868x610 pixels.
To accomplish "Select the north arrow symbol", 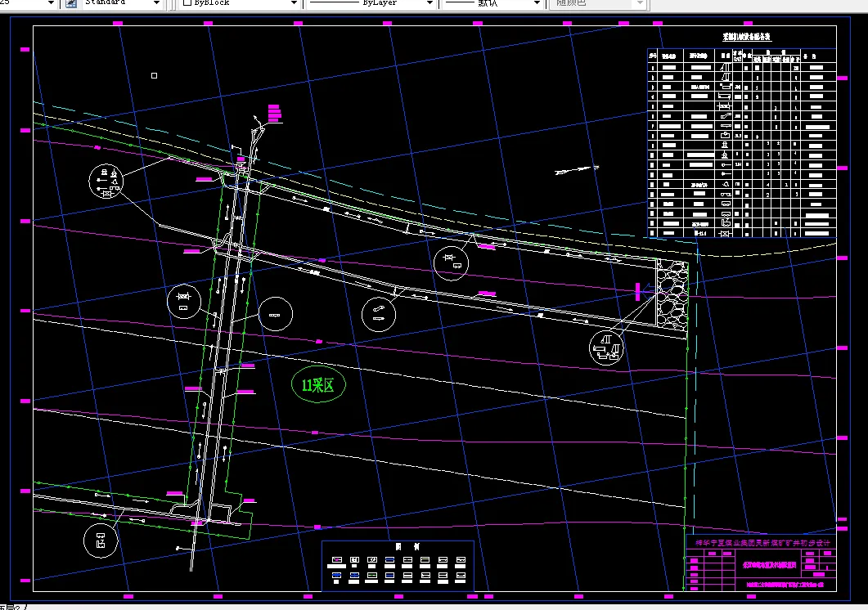I will pyautogui.click(x=577, y=170).
